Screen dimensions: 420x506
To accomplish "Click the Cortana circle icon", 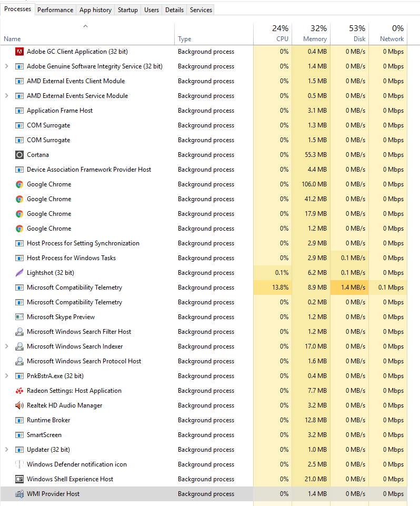I will 19,155.
